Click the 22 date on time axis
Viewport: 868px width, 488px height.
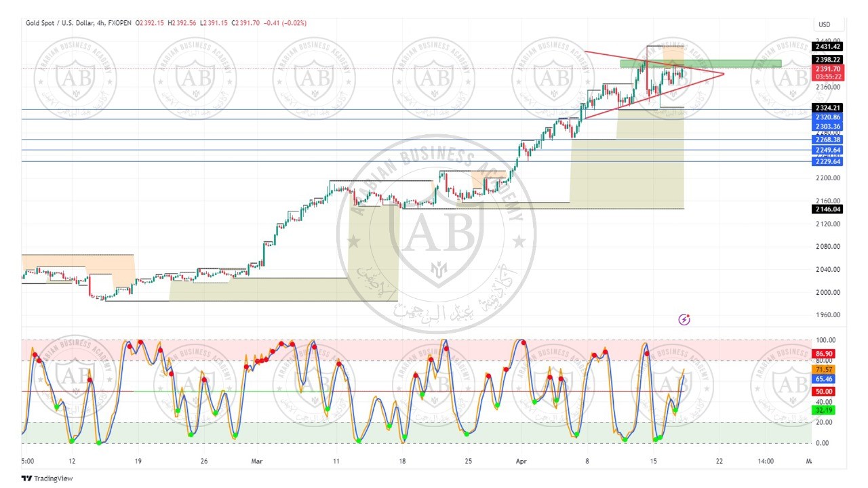pos(719,461)
